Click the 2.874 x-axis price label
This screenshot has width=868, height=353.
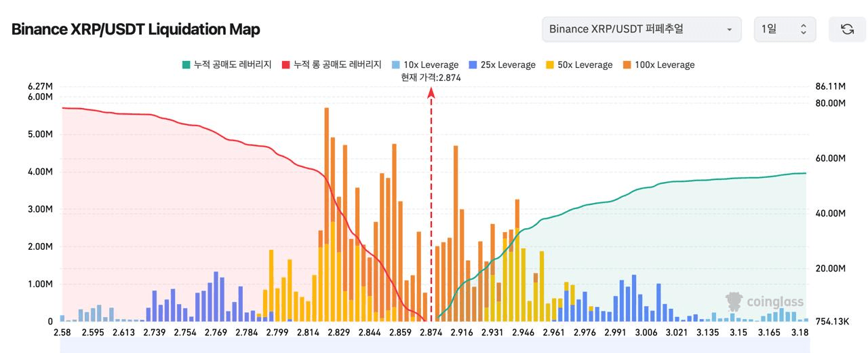coord(431,332)
